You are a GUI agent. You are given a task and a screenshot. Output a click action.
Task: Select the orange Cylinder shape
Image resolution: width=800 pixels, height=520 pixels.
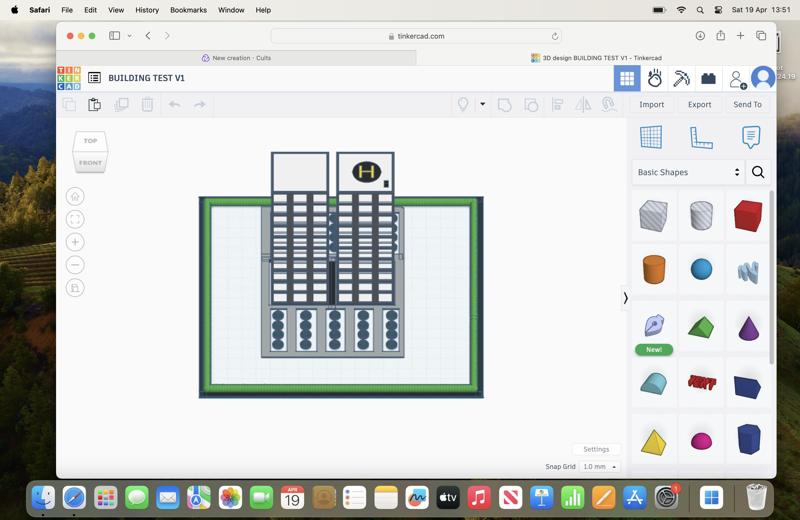tap(654, 269)
